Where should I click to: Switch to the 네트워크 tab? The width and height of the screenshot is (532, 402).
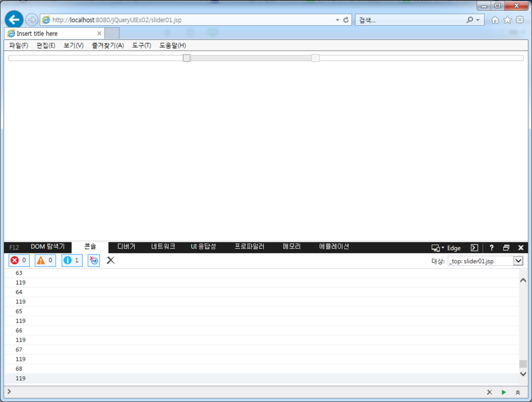point(163,247)
